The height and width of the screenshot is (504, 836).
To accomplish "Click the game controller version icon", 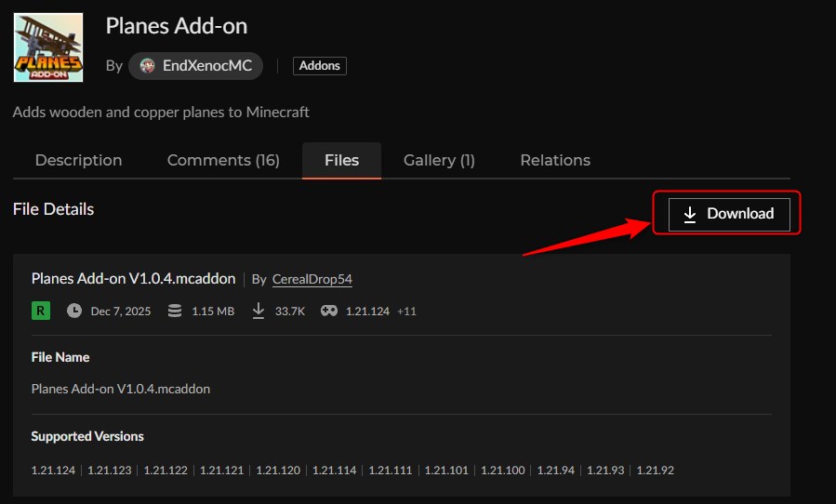I will pyautogui.click(x=329, y=311).
